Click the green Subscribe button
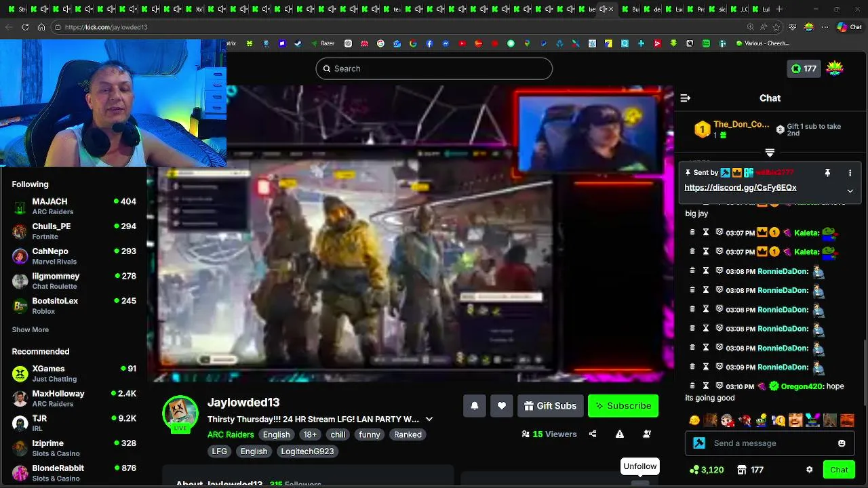This screenshot has width=868, height=488. coord(623,405)
